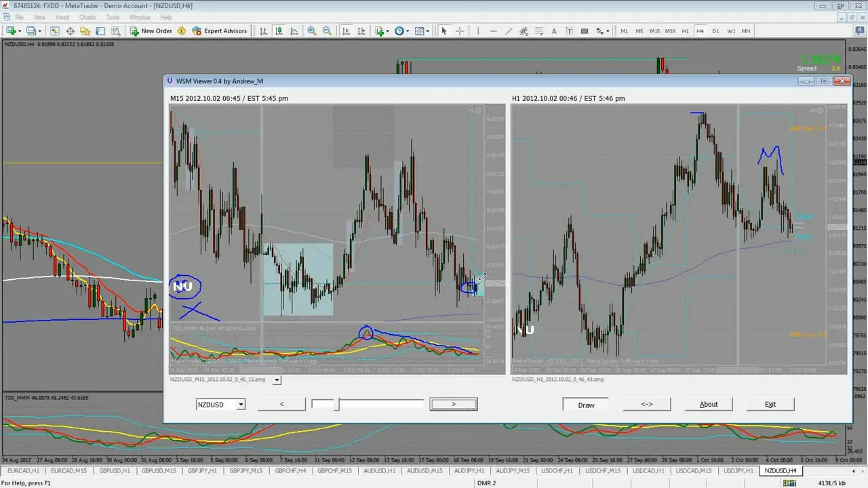The height and width of the screenshot is (488, 868).
Task: Open the Insert menu
Action: tap(62, 17)
